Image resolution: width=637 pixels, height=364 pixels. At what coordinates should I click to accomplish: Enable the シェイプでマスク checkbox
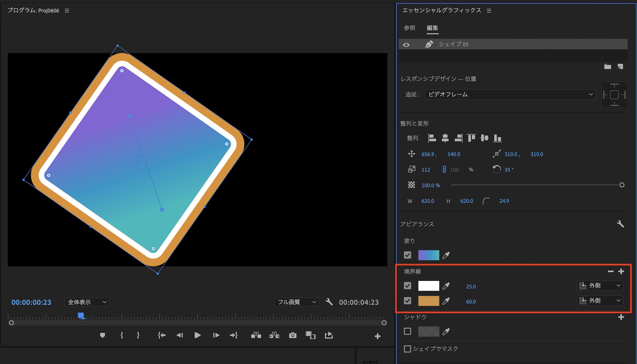pos(407,349)
